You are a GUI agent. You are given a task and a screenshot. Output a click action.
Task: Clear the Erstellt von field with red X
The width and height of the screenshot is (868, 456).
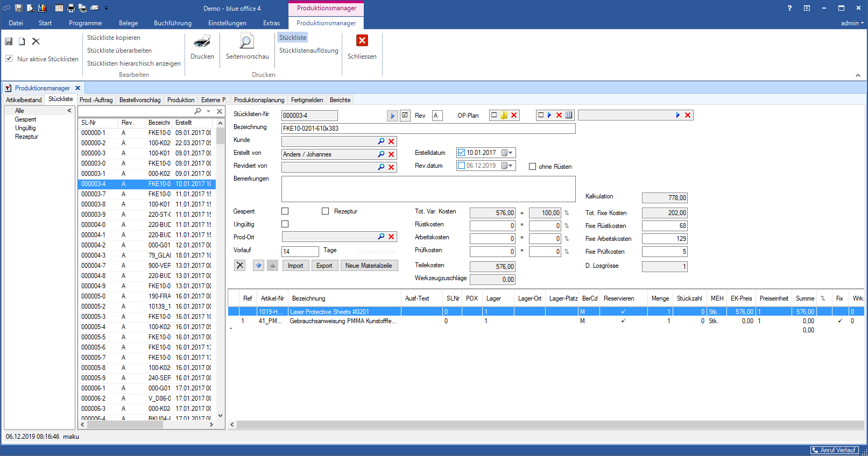[391, 154]
